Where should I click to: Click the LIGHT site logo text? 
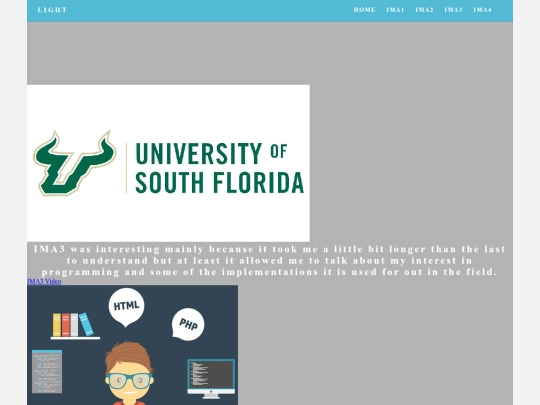tap(52, 10)
